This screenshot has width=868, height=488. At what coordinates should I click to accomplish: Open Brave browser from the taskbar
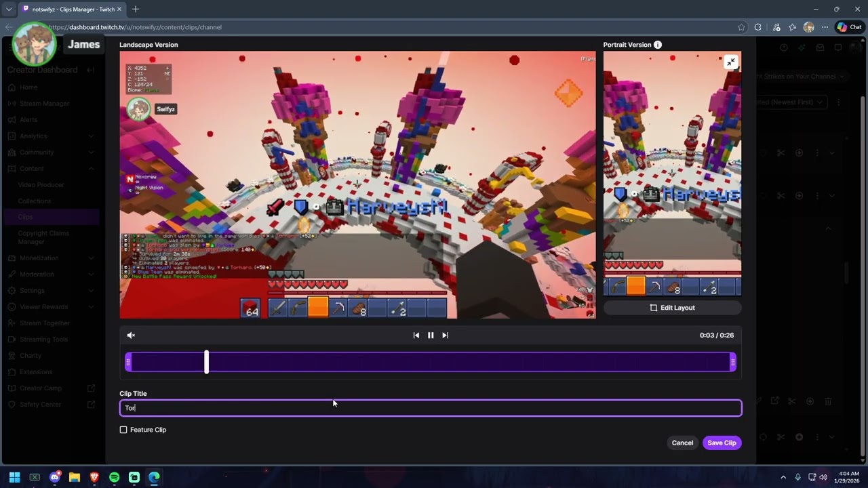pos(94,477)
